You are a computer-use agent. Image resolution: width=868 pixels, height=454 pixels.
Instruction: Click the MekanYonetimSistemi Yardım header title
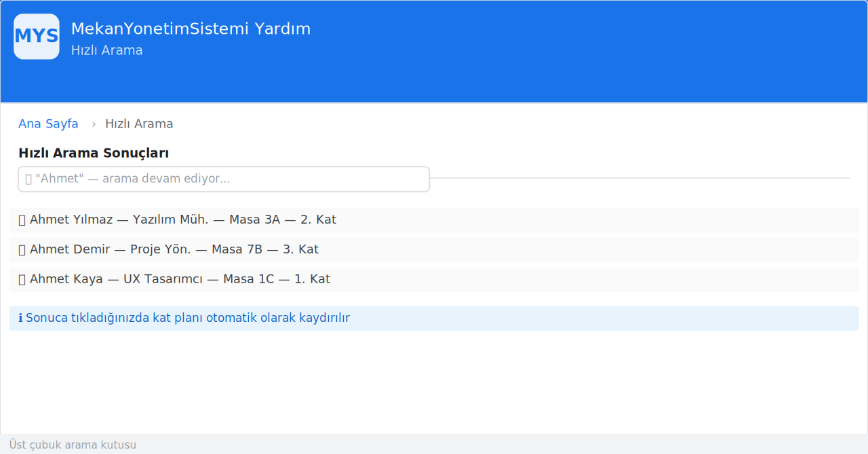[191, 29]
